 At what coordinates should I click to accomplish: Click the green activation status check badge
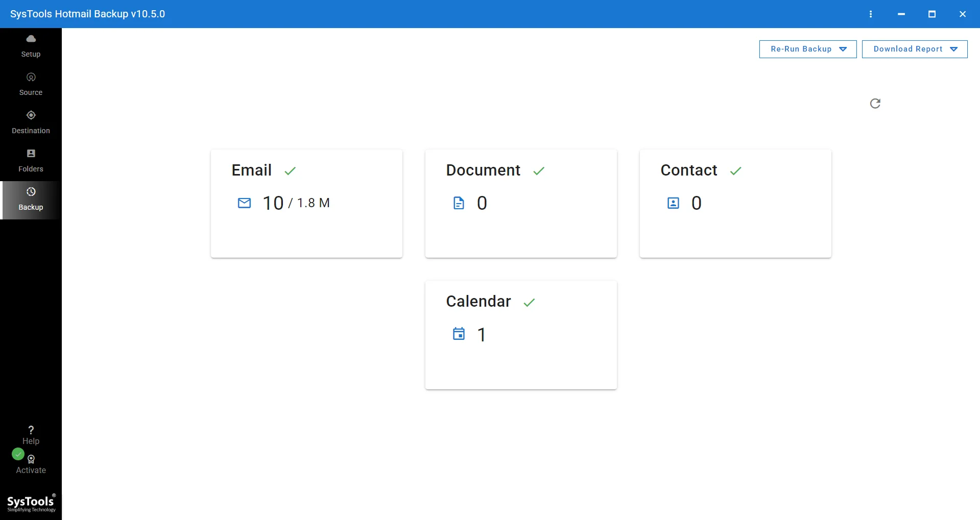point(18,454)
